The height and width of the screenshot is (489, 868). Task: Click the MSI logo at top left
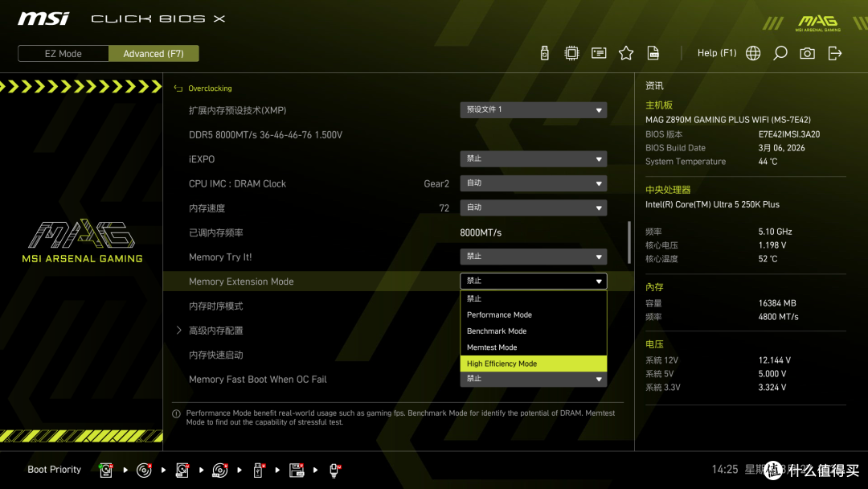point(43,18)
